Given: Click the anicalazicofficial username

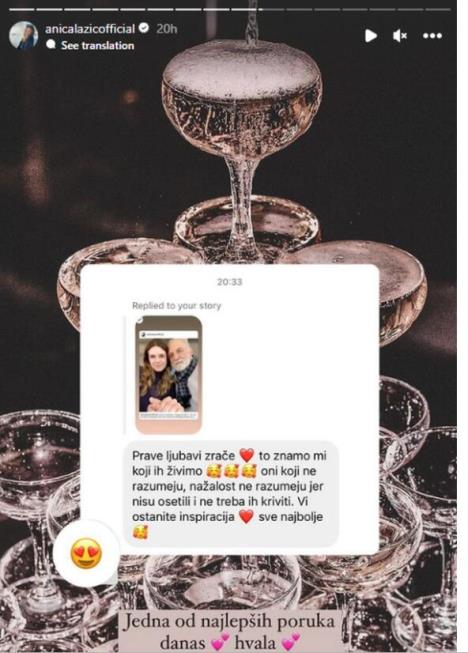Looking at the screenshot, I should point(90,29).
